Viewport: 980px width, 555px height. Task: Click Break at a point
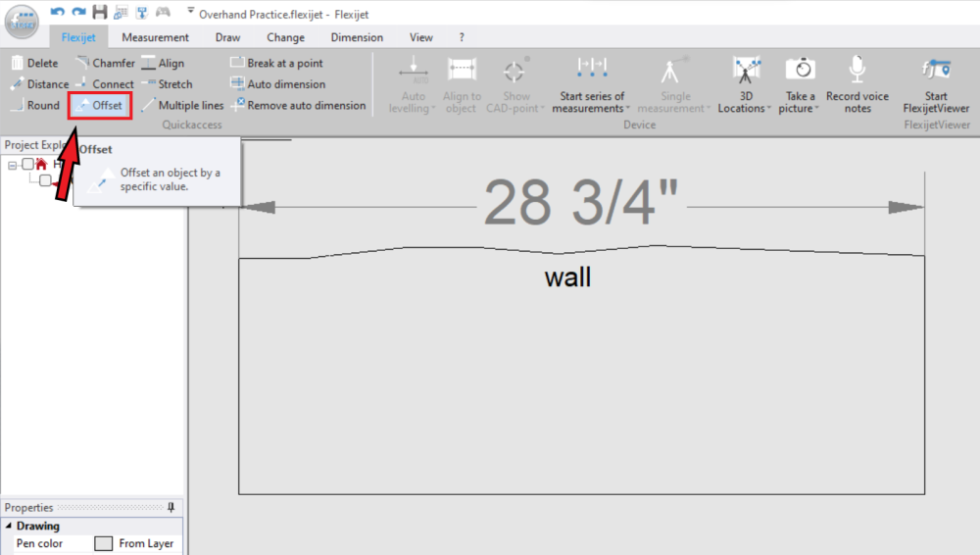276,63
